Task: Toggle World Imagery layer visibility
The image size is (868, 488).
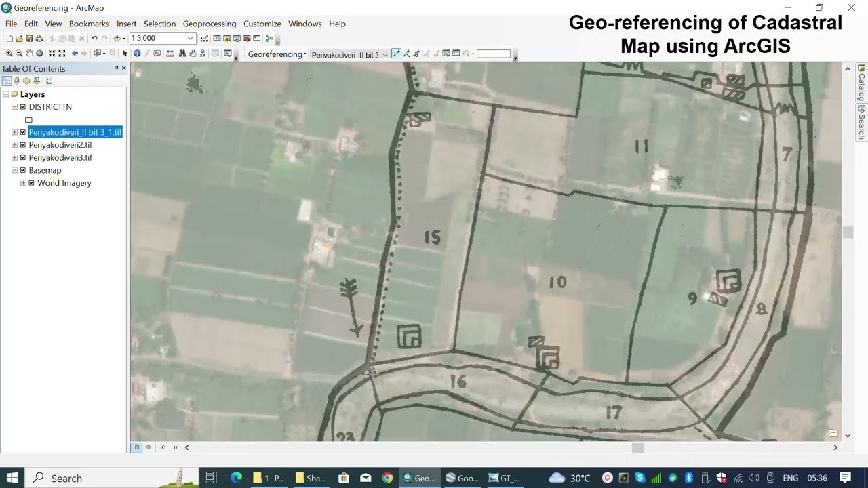Action: coord(31,183)
